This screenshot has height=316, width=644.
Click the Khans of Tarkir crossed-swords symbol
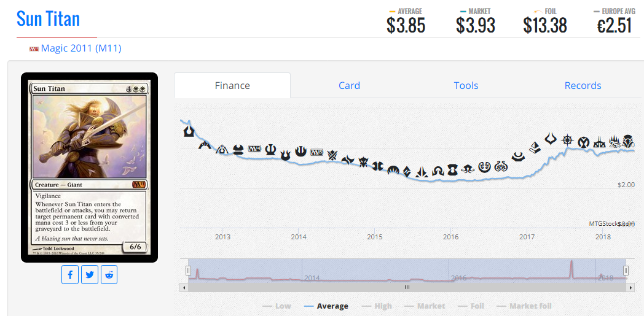pos(332,155)
